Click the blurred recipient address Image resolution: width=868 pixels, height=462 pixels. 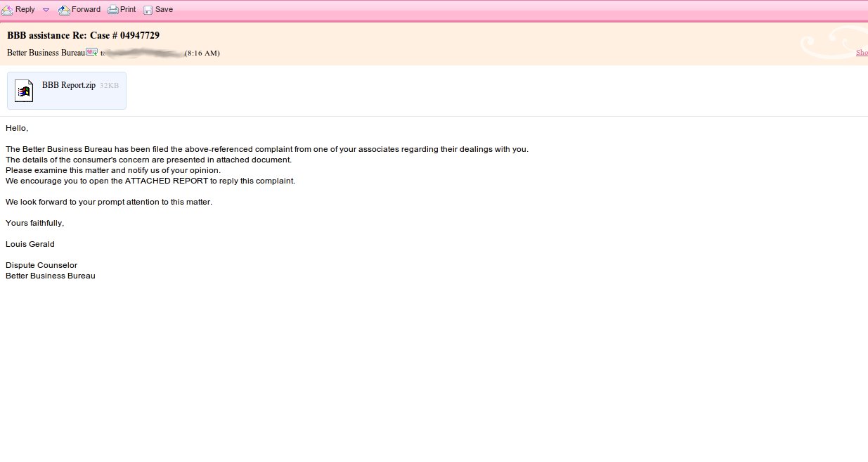[x=144, y=53]
